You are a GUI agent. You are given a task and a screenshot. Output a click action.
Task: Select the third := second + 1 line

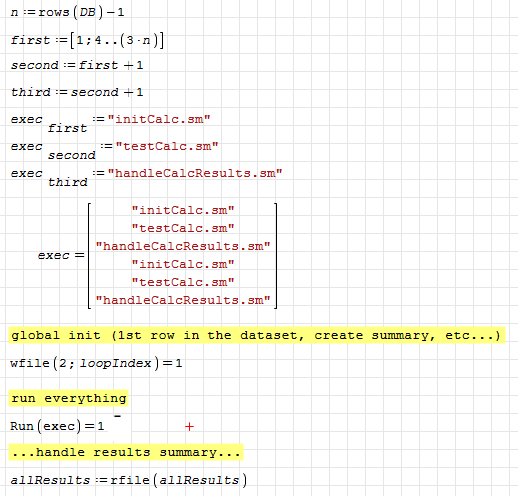click(x=77, y=92)
